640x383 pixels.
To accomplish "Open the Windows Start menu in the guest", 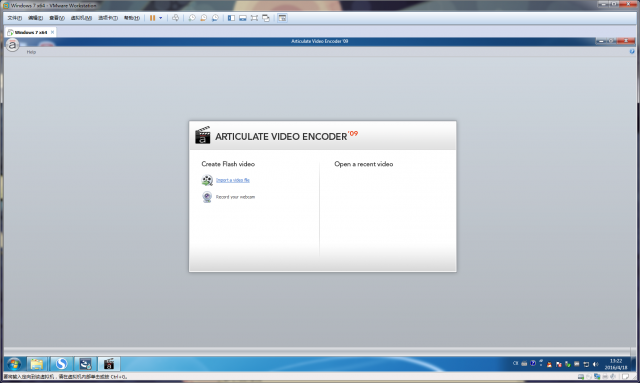I will pyautogui.click(x=14, y=364).
